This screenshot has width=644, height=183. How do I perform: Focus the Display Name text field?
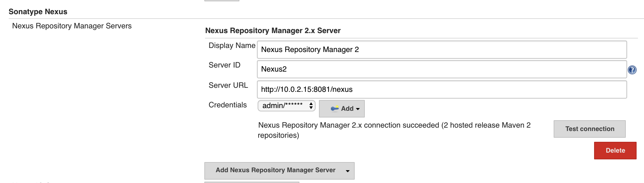tap(441, 50)
